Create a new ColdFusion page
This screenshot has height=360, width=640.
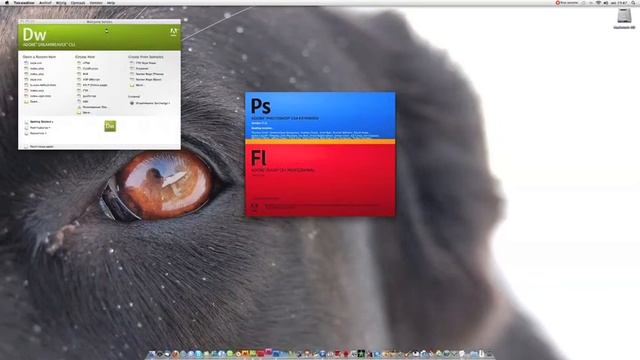[90, 69]
